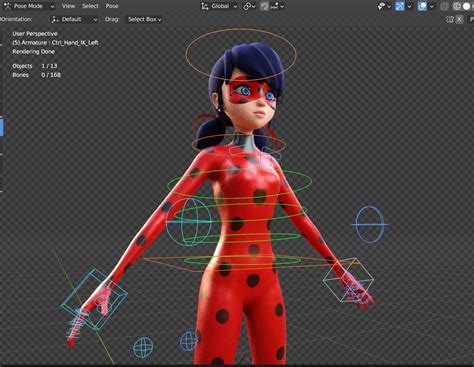474x367 pixels.
Task: Open the View menu
Action: (68, 6)
